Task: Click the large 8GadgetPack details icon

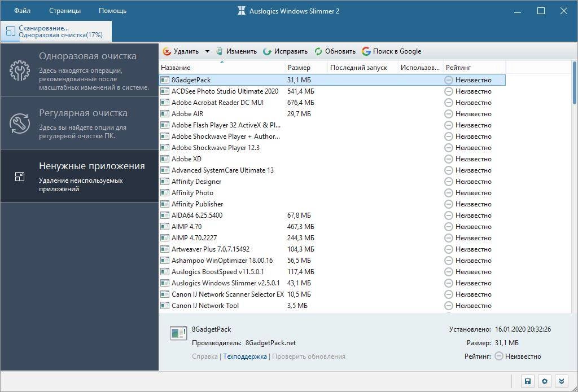Action: (178, 333)
